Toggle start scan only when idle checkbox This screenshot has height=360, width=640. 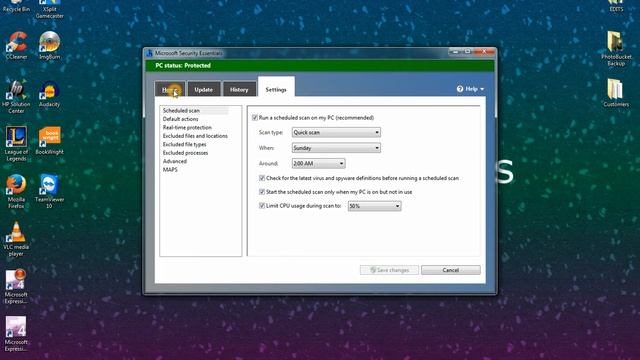(x=262, y=192)
